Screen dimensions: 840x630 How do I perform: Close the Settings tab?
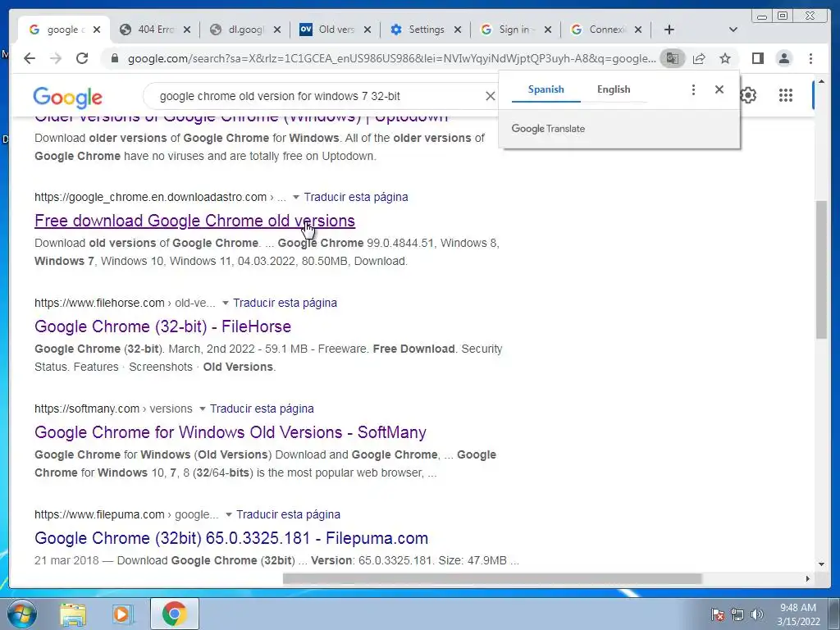pyautogui.click(x=458, y=30)
